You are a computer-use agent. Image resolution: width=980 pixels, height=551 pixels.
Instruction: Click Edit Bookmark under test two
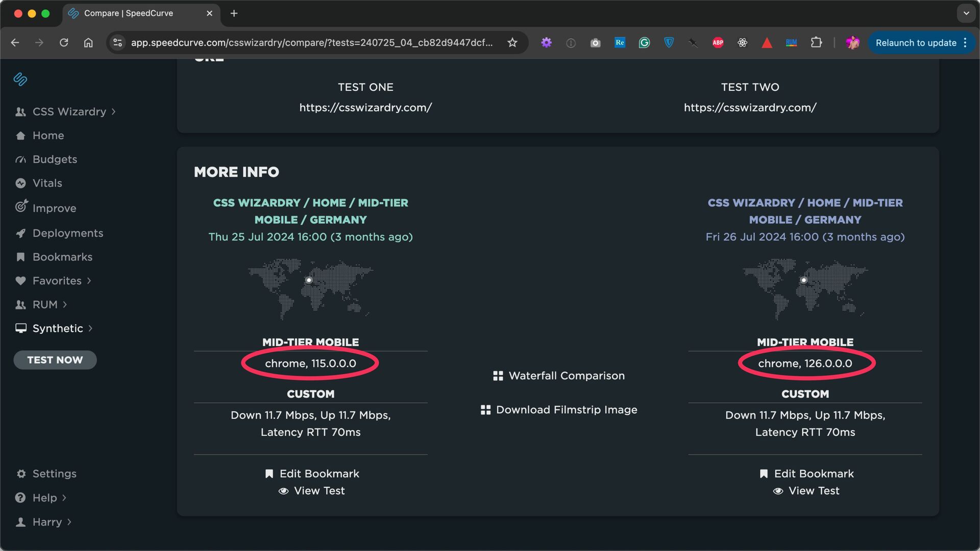click(x=806, y=474)
